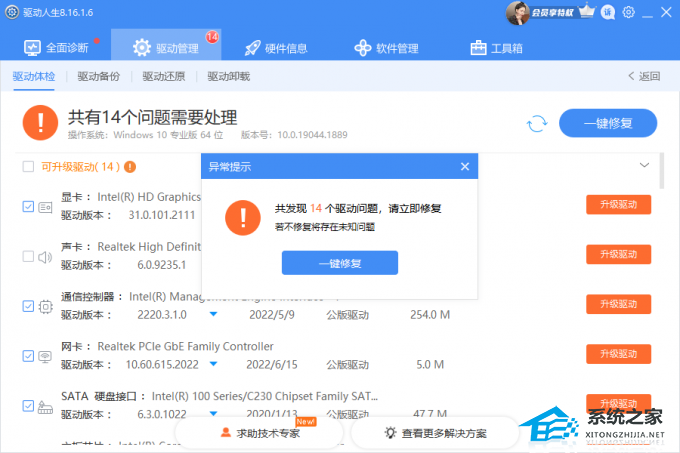The width and height of the screenshot is (680, 453).
Task: Collapse the 可升级驱动 list chevron
Action: [x=644, y=165]
